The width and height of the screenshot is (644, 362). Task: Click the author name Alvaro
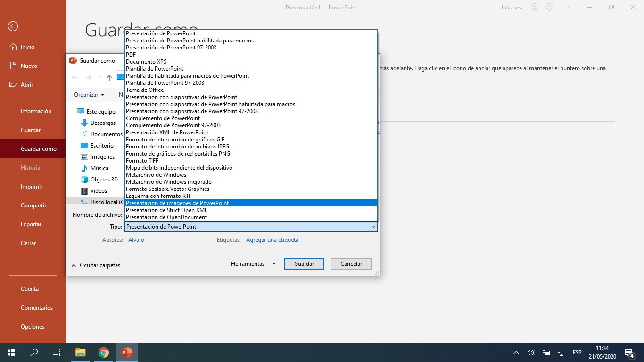(x=136, y=240)
